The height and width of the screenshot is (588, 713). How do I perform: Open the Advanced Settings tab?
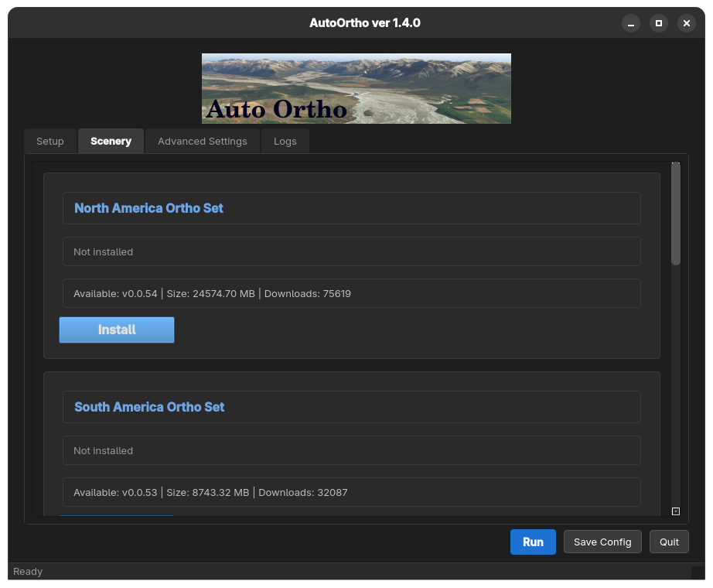click(203, 142)
